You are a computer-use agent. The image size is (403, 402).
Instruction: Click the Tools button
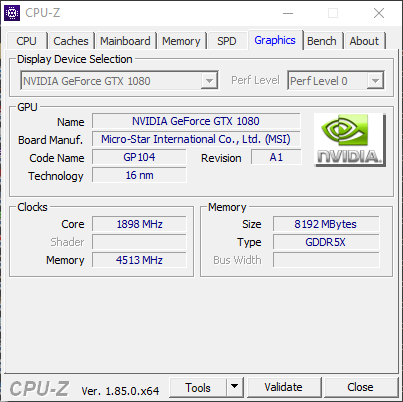click(198, 387)
